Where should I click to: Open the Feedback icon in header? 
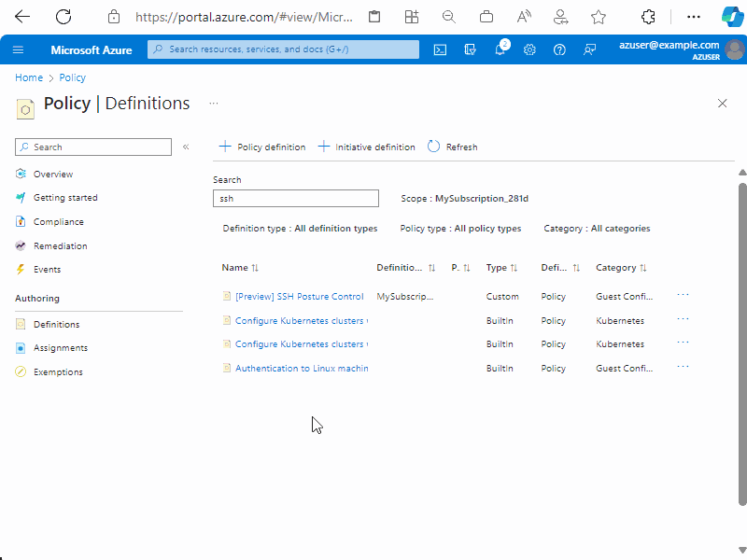(589, 49)
